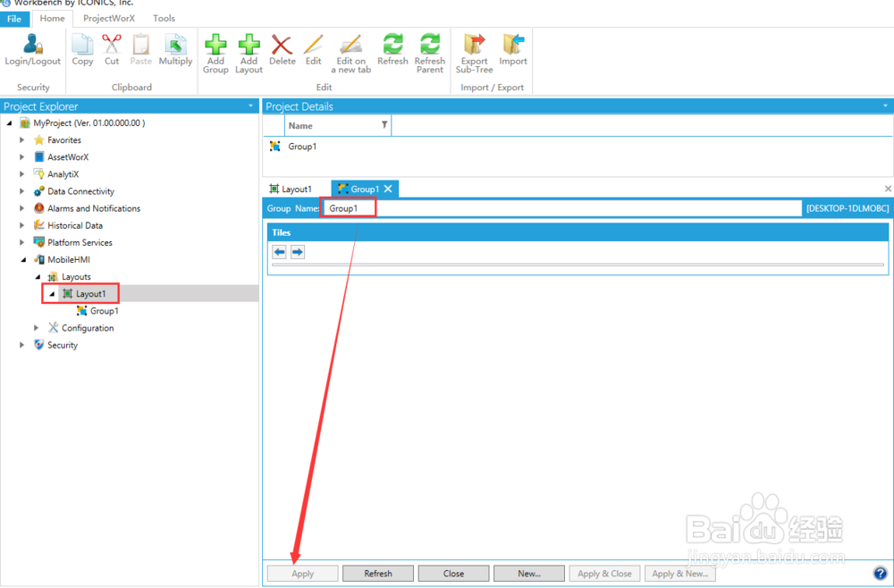Select Historical Data in the tree
The image size is (894, 588).
click(75, 225)
